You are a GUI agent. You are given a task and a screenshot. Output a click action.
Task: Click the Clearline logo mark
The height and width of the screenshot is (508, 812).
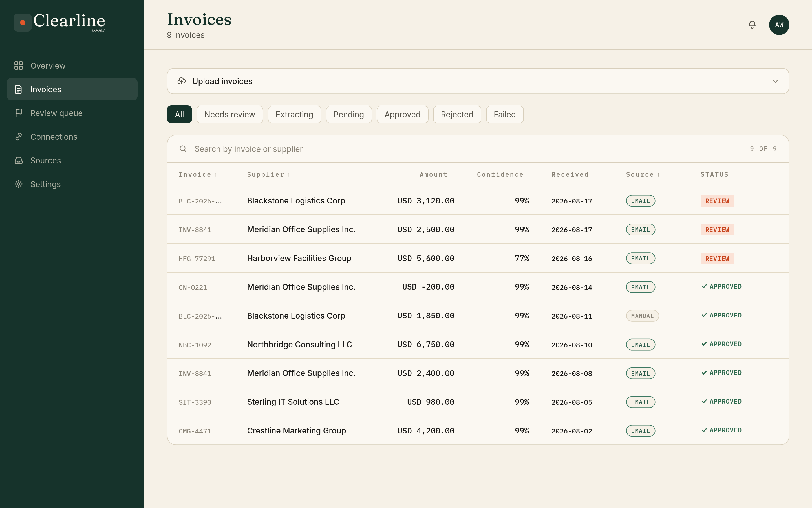pos(23,23)
